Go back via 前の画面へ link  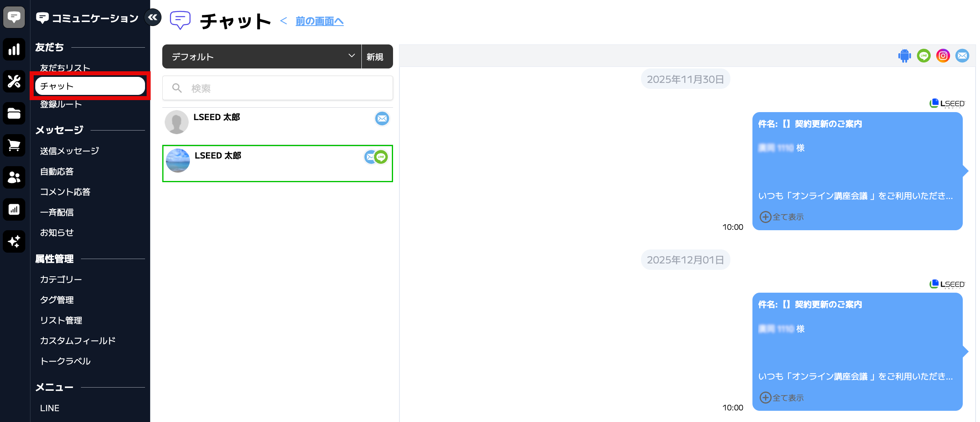(319, 21)
